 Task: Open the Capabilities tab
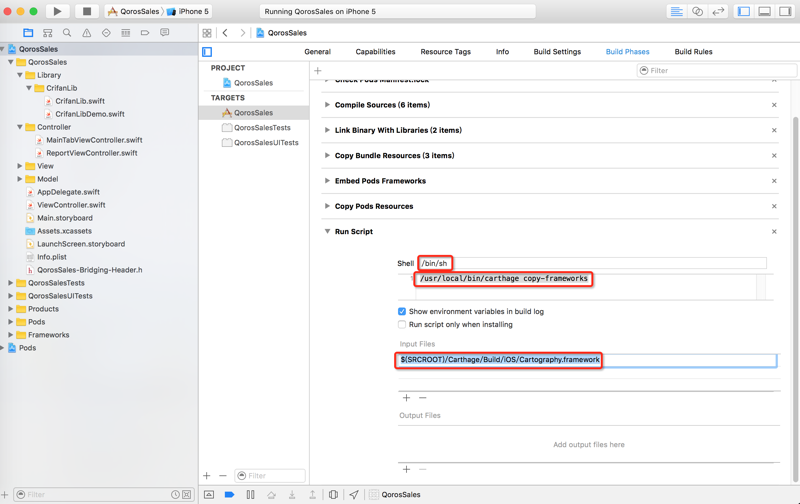point(375,52)
